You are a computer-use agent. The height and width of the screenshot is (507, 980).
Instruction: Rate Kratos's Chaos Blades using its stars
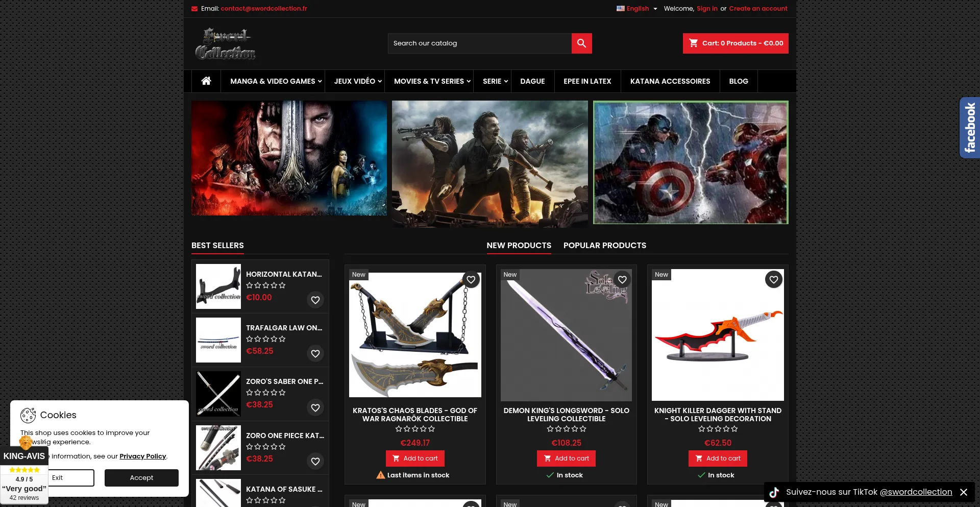tap(415, 429)
